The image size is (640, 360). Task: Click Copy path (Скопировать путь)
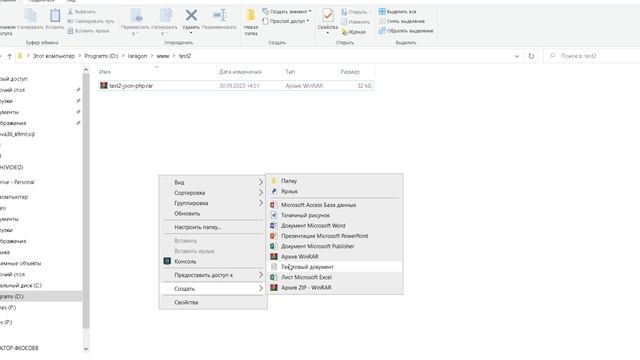click(91, 21)
